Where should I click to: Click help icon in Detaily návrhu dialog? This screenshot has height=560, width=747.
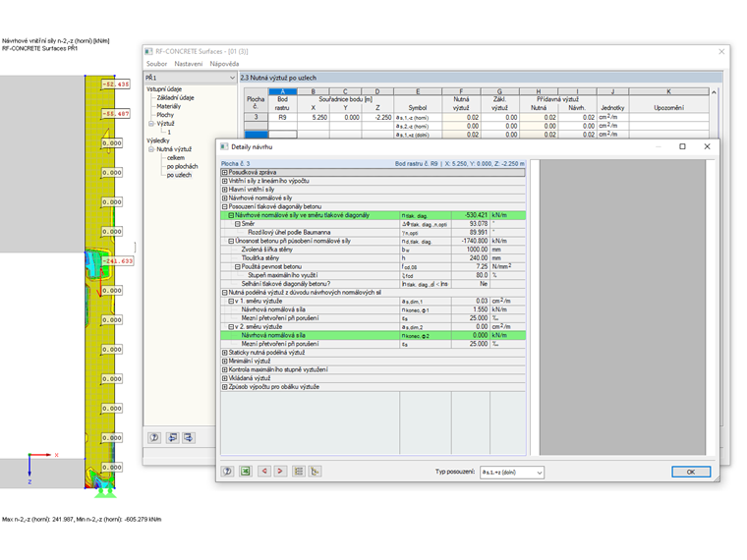[227, 472]
